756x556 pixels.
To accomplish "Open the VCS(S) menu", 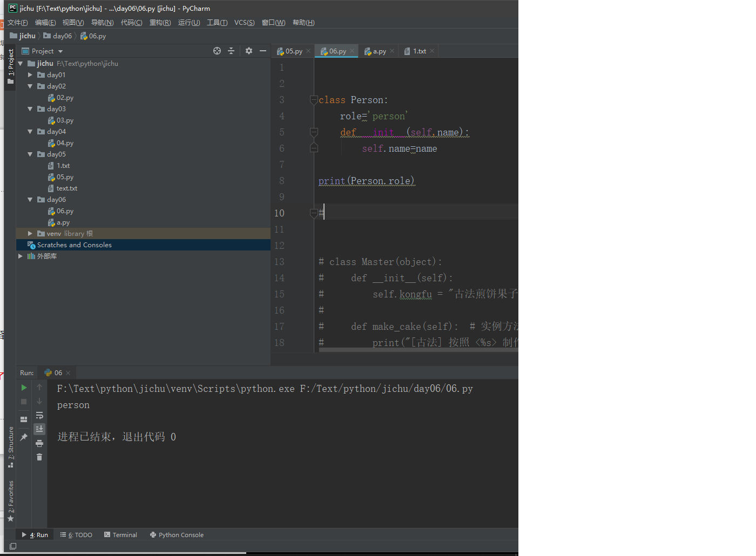I will 244,23.
